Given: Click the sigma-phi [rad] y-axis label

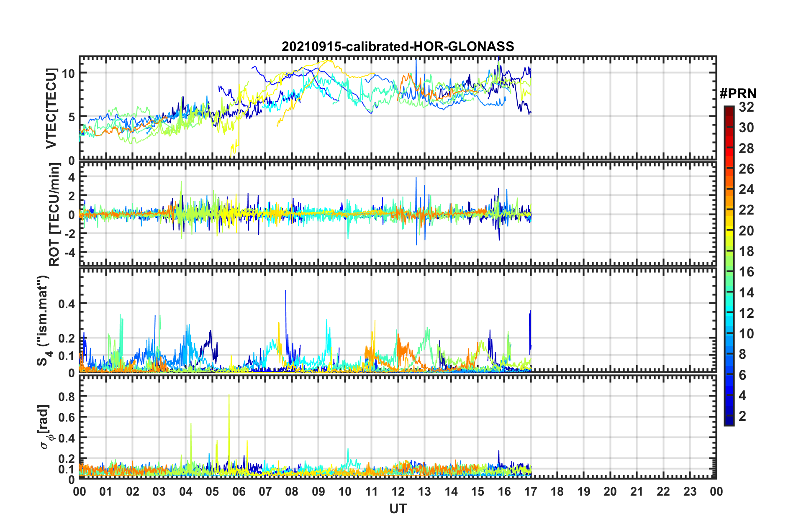Looking at the screenshot, I should coord(46,427).
